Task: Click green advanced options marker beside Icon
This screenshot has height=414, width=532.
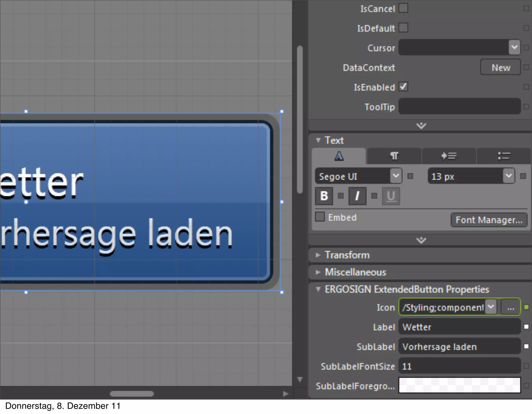Action: pos(526,307)
